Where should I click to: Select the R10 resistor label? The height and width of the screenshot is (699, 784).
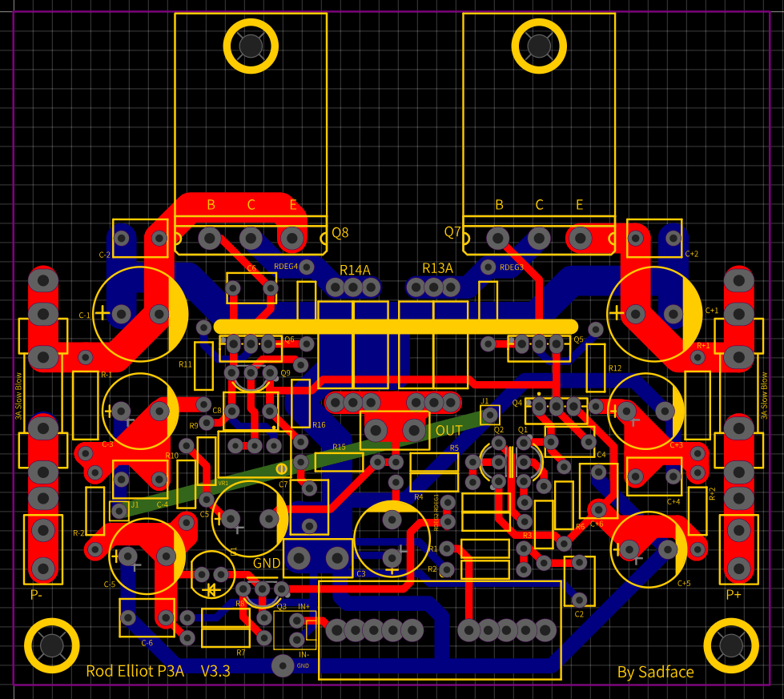171,456
